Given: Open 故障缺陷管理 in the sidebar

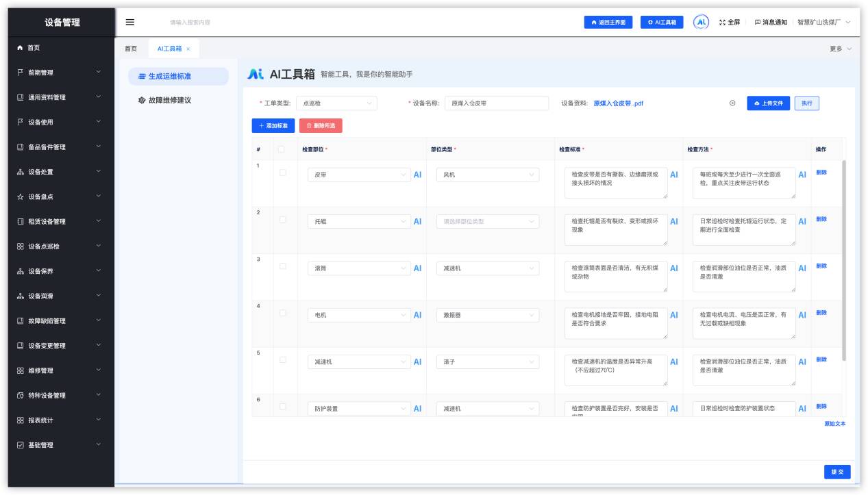Looking at the screenshot, I should click(61, 321).
